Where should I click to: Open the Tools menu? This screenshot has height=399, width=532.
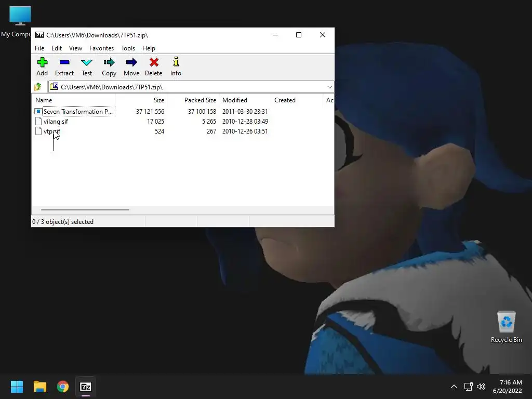(128, 48)
